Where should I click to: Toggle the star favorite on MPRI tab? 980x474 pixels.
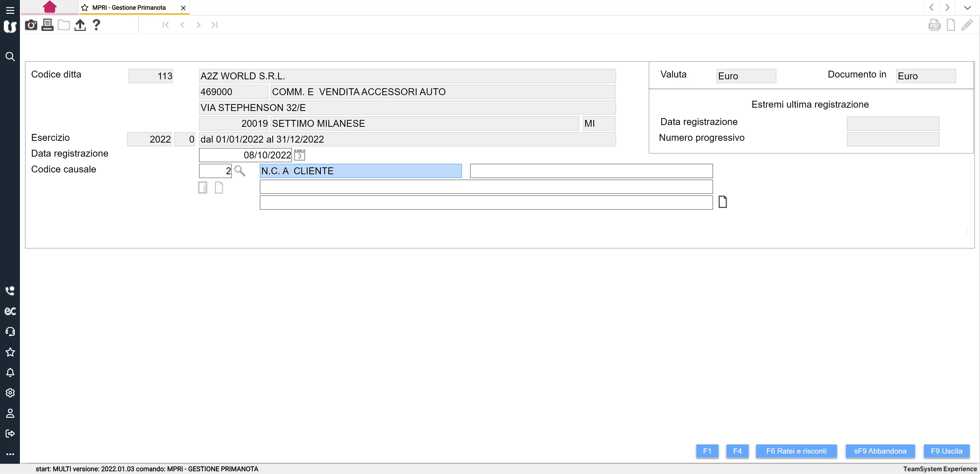tap(85, 8)
